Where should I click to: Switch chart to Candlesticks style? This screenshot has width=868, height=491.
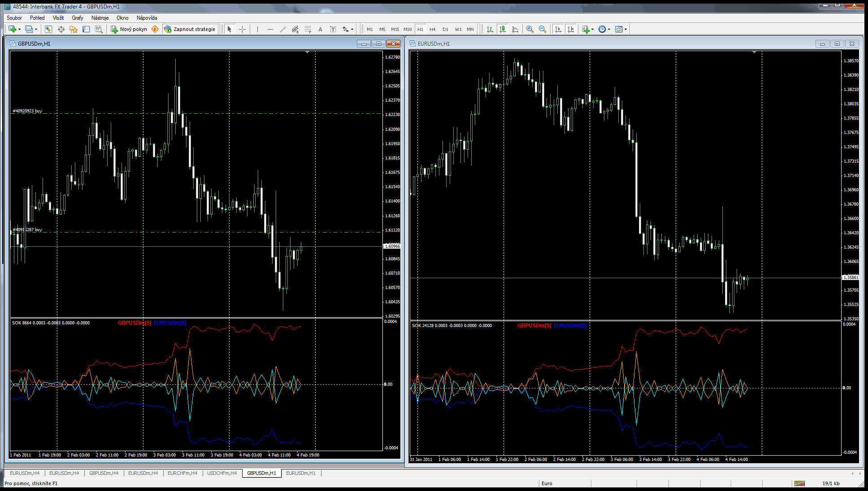[x=503, y=29]
